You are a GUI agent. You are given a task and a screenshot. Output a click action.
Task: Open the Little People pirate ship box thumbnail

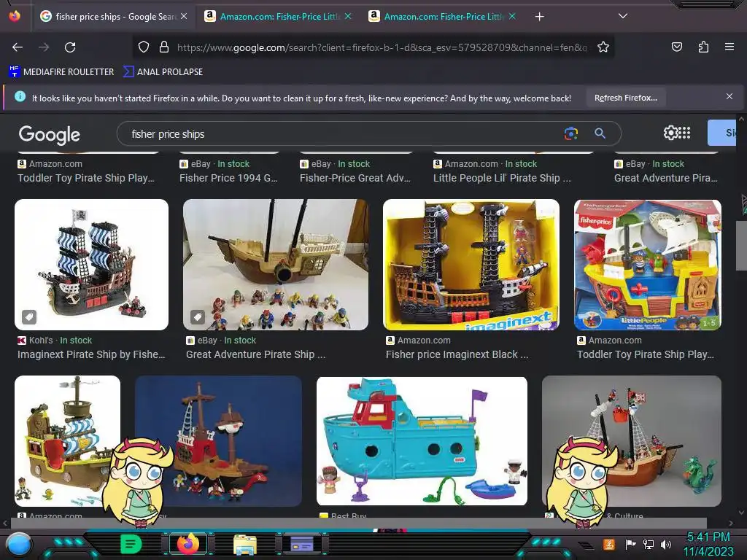click(x=648, y=264)
